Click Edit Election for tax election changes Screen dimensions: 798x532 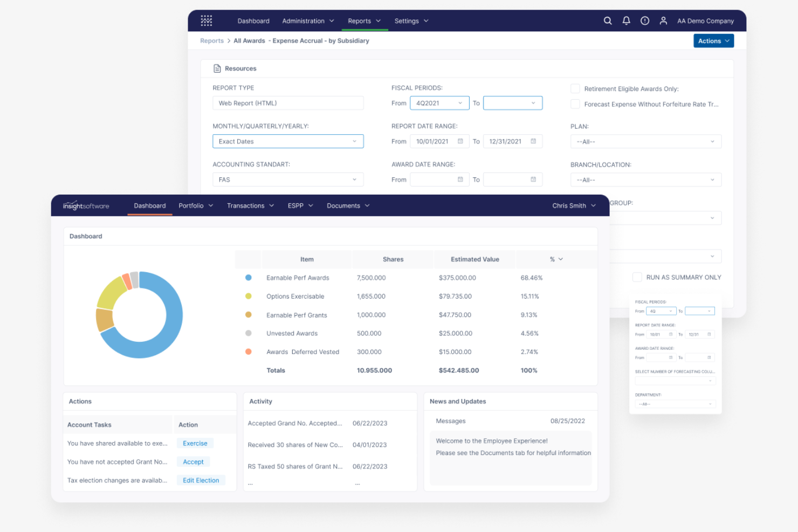(201, 480)
